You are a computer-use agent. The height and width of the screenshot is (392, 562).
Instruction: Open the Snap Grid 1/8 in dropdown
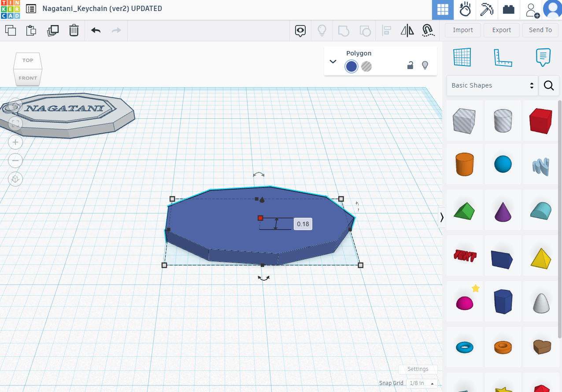(421, 383)
